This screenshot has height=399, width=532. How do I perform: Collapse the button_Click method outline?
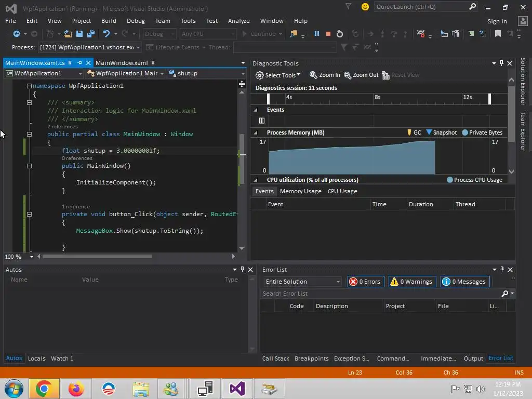(x=29, y=214)
